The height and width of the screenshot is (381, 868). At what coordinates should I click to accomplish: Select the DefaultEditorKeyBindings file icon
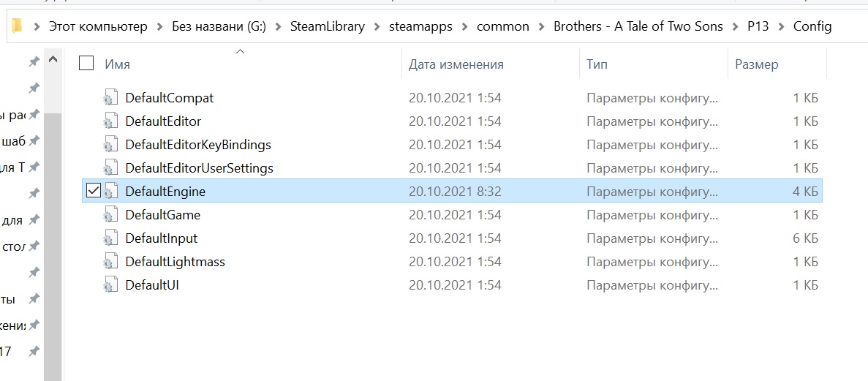[x=110, y=145]
